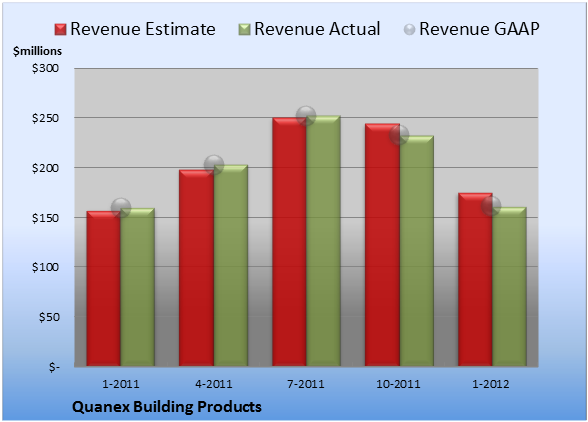Select the green actual bar for 10-2011
The height and width of the screenshot is (422, 588).
click(417, 251)
